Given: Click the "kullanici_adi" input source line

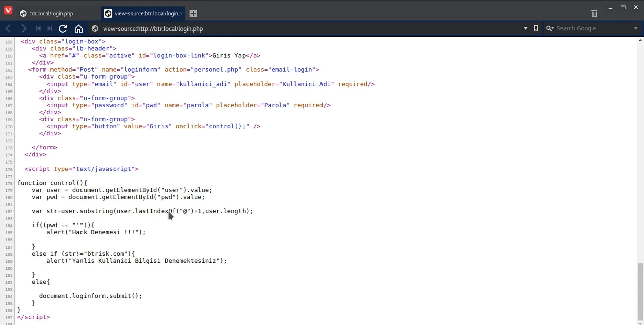Looking at the screenshot, I should click(210, 84).
